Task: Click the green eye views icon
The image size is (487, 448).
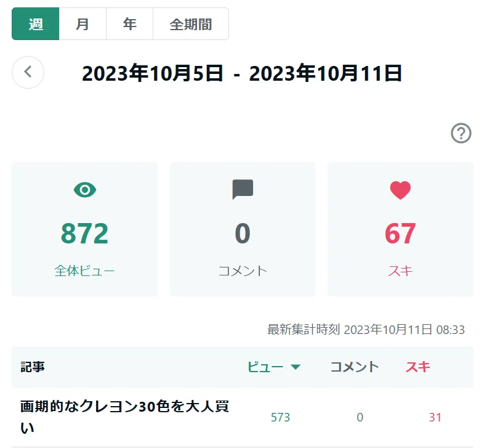Action: 85,190
